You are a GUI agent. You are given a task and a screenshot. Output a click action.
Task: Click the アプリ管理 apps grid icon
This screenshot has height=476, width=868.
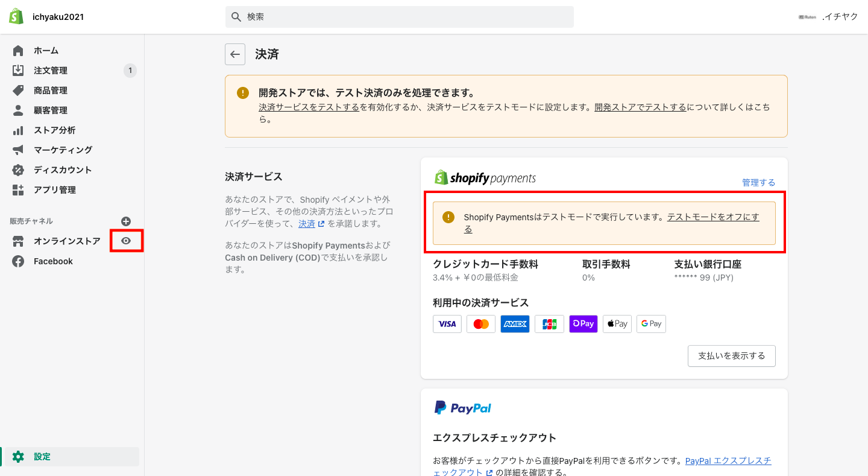click(x=18, y=189)
